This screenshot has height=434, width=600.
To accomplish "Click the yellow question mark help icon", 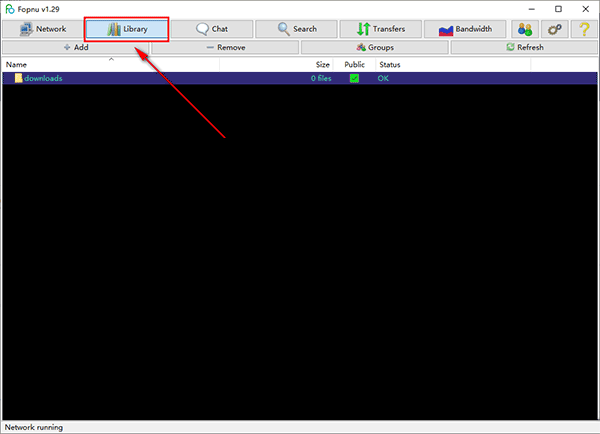I will click(582, 29).
